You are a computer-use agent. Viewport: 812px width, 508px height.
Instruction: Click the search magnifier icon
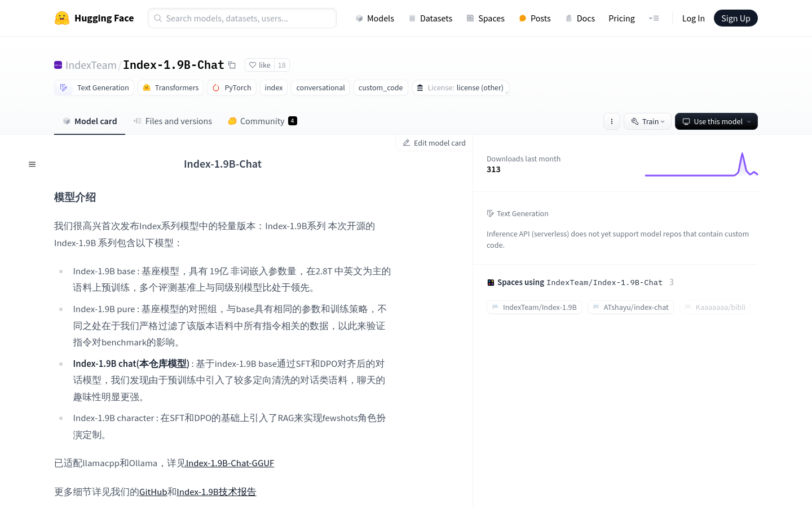coord(158,18)
